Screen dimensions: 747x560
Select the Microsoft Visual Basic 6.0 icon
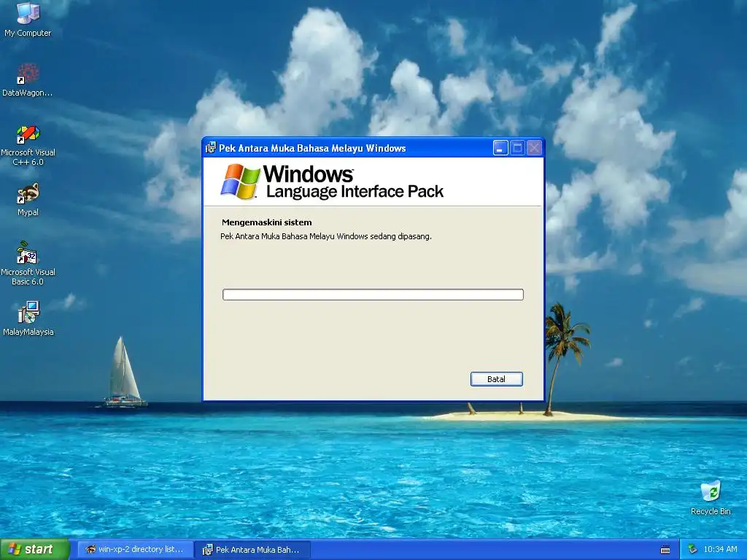pos(28,263)
